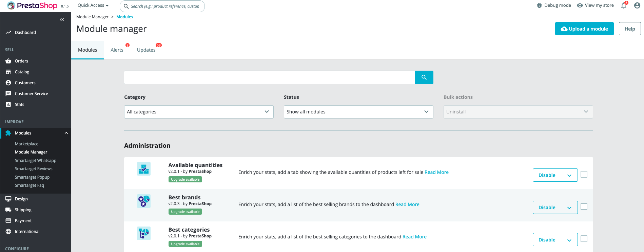This screenshot has width=644, height=252.
Task: Open the Show all modules status dropdown
Action: point(358,112)
